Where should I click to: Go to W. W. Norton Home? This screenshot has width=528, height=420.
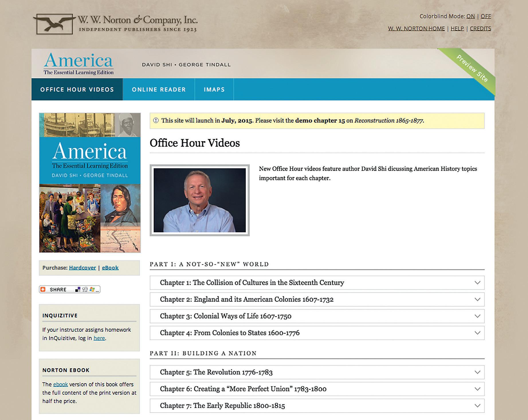(x=416, y=29)
